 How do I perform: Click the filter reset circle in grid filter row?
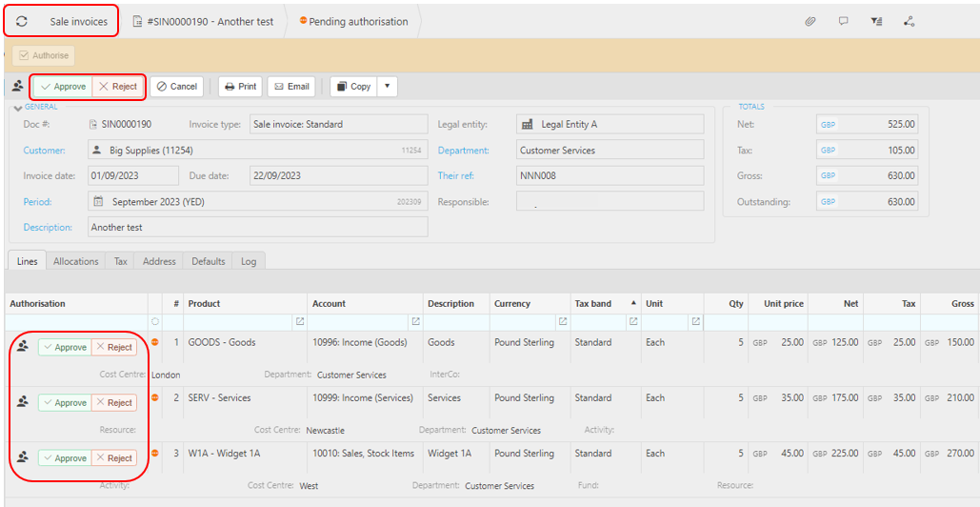click(x=155, y=321)
